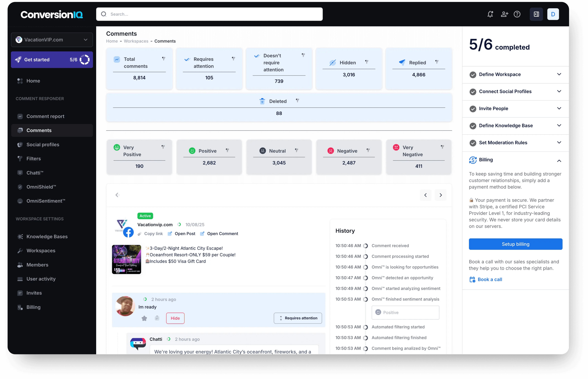588x379 pixels.
Task: Expand Define Knowledge Base step
Action: pos(515,126)
